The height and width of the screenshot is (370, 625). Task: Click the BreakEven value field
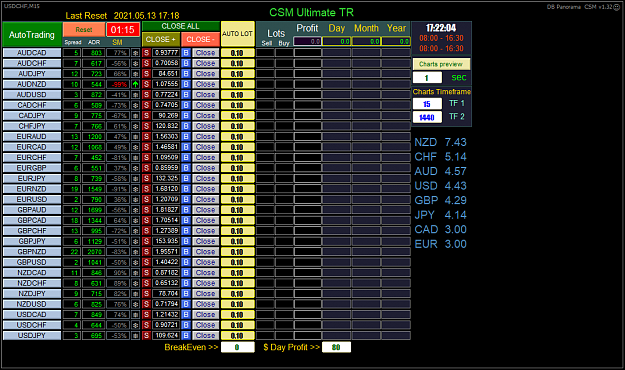[x=238, y=347]
